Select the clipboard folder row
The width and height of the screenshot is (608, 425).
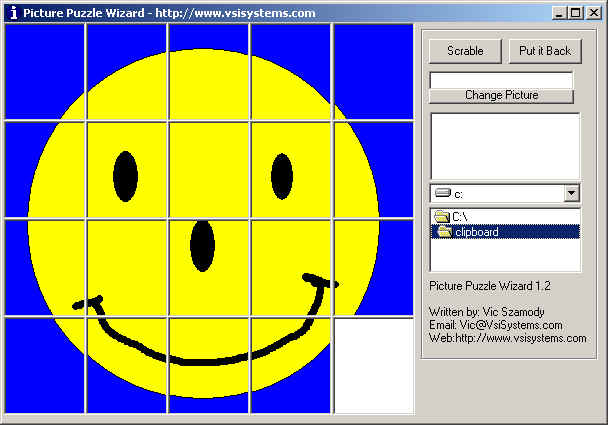tap(505, 232)
